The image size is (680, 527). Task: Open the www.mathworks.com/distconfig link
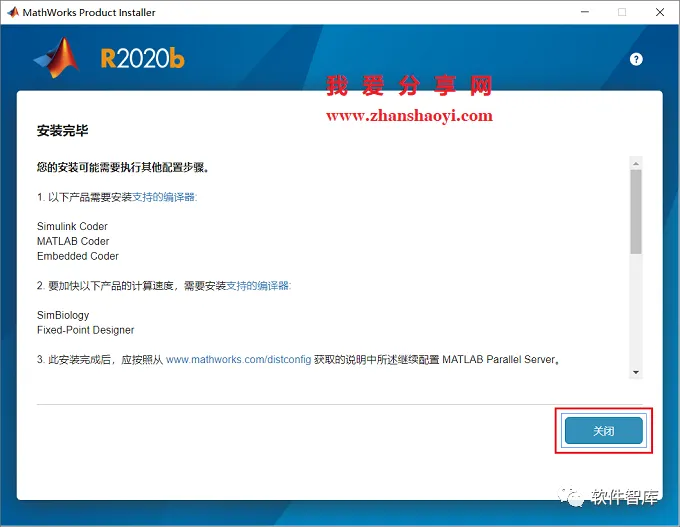tap(239, 360)
